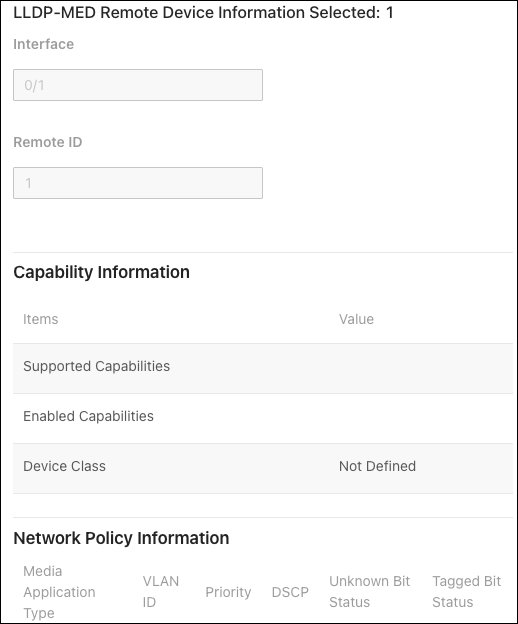
Task: Click the Priority column header
Action: pos(228,592)
